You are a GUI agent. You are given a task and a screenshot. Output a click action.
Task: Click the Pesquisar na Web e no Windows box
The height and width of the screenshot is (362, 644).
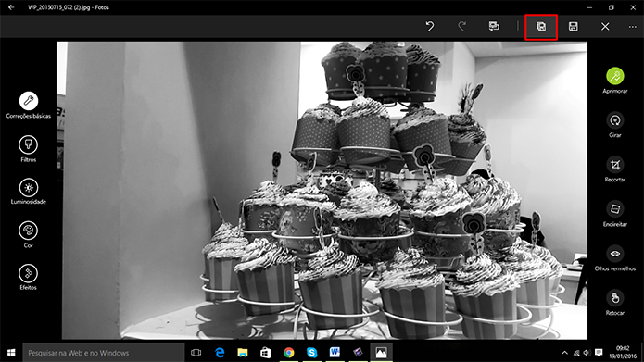[104, 353]
